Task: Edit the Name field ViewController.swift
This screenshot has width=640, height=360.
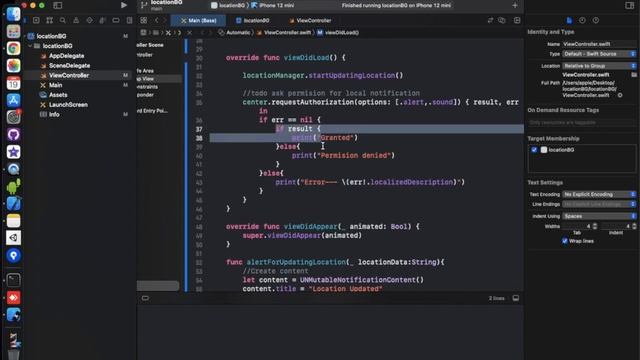Action: (x=599, y=44)
